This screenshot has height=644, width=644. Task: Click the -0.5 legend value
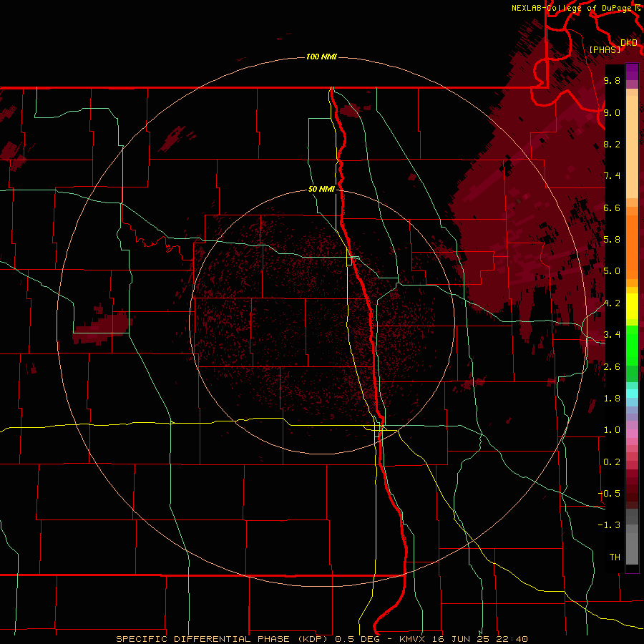[609, 494]
